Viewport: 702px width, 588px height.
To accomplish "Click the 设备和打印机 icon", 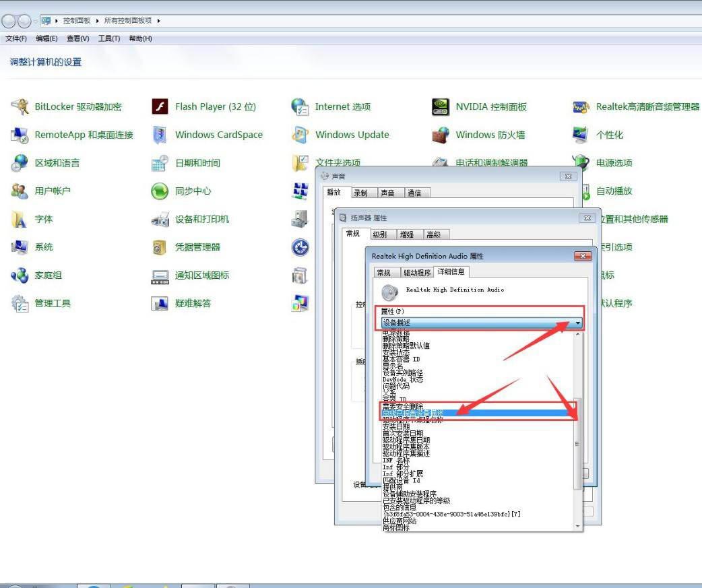I will click(160, 219).
